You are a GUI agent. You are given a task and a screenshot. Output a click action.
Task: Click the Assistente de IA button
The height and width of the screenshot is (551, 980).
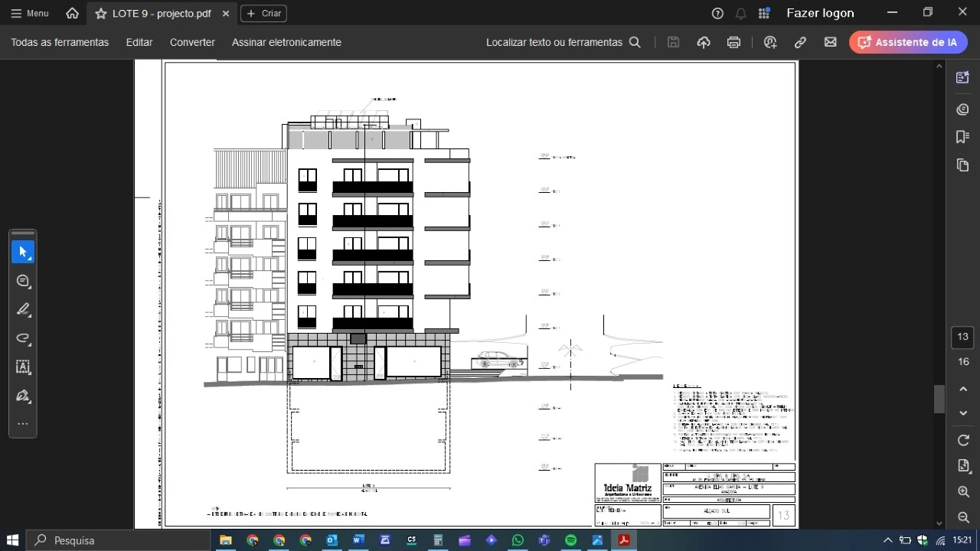(x=907, y=43)
